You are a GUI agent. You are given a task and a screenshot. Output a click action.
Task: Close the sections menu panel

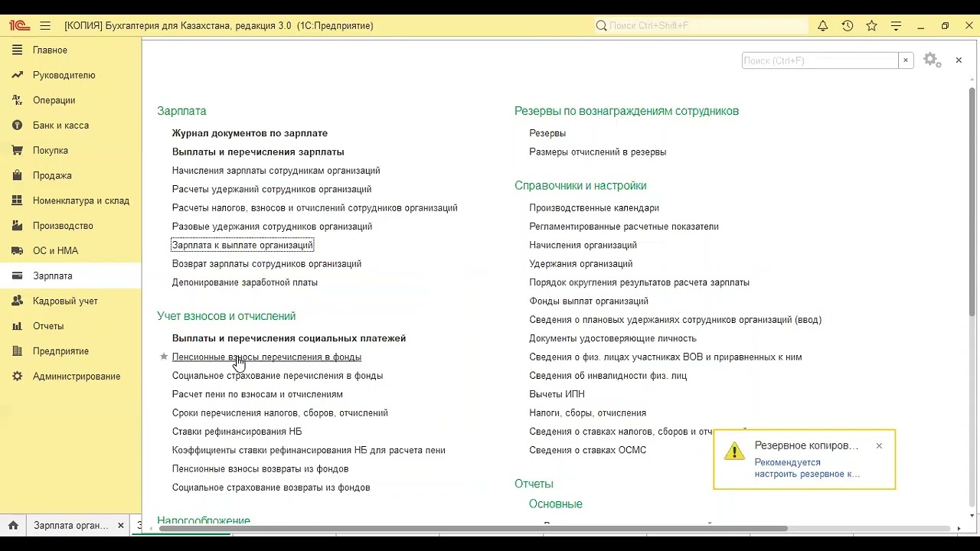[x=959, y=60]
